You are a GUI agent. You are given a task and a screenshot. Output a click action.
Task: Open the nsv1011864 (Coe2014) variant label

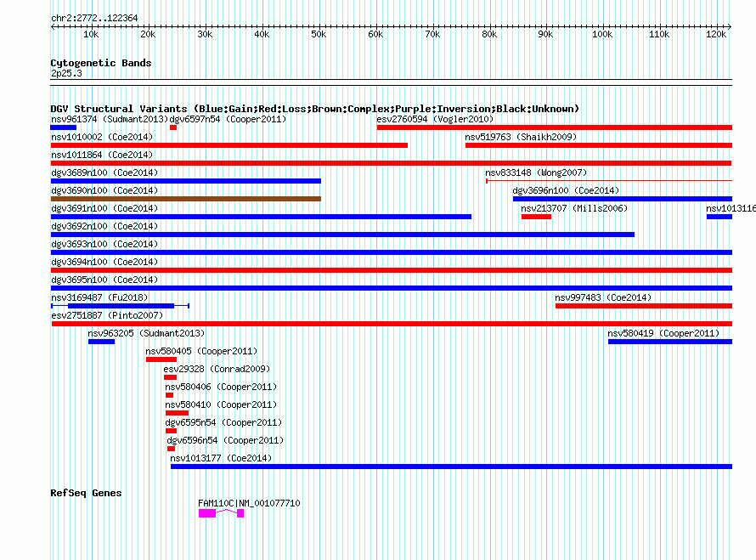102,155
